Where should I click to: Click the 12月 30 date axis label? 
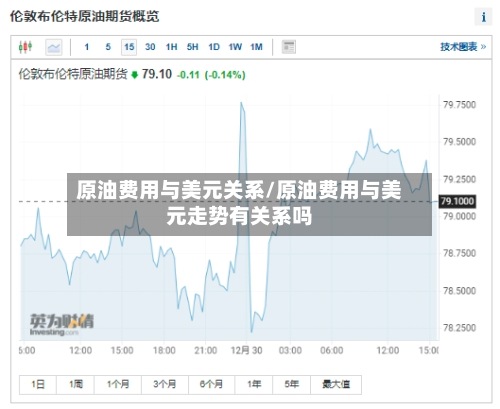pos(246,351)
